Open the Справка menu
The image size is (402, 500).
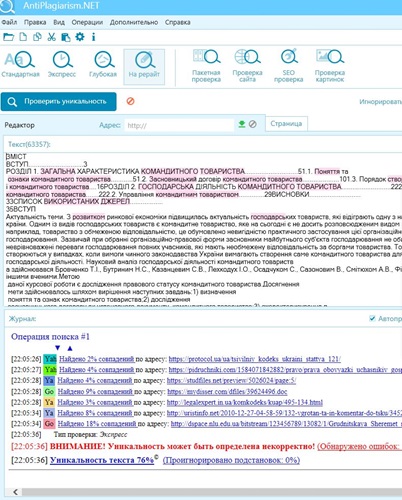pos(178,22)
